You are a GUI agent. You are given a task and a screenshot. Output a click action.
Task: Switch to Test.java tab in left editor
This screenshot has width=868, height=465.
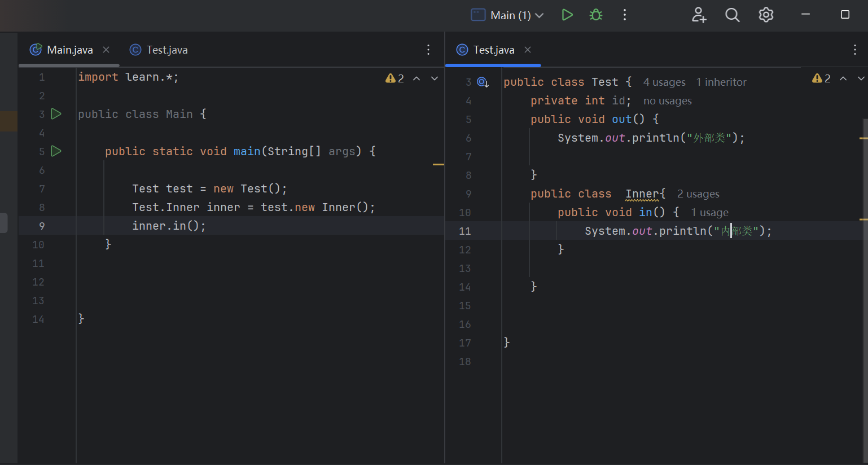pyautogui.click(x=159, y=50)
